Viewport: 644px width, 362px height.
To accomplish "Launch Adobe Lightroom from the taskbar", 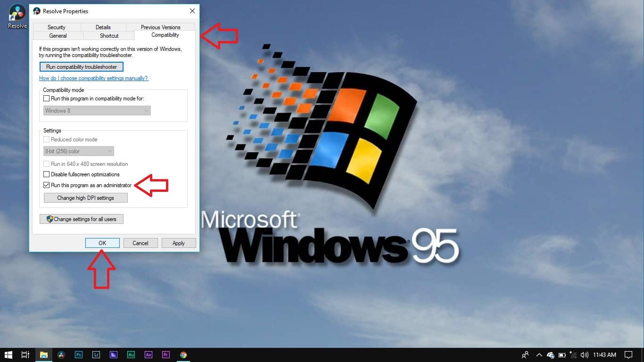I will 96,355.
